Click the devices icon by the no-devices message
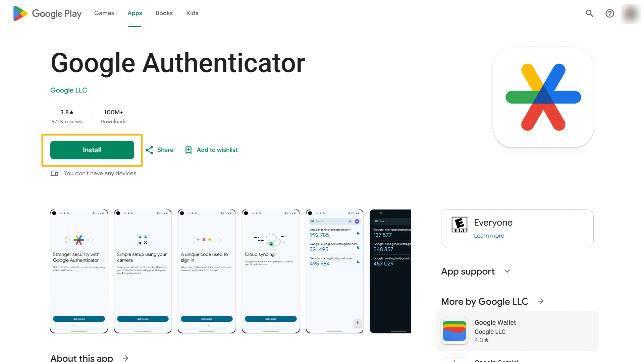Screen dimensions: 644x362 pyautogui.click(x=54, y=173)
